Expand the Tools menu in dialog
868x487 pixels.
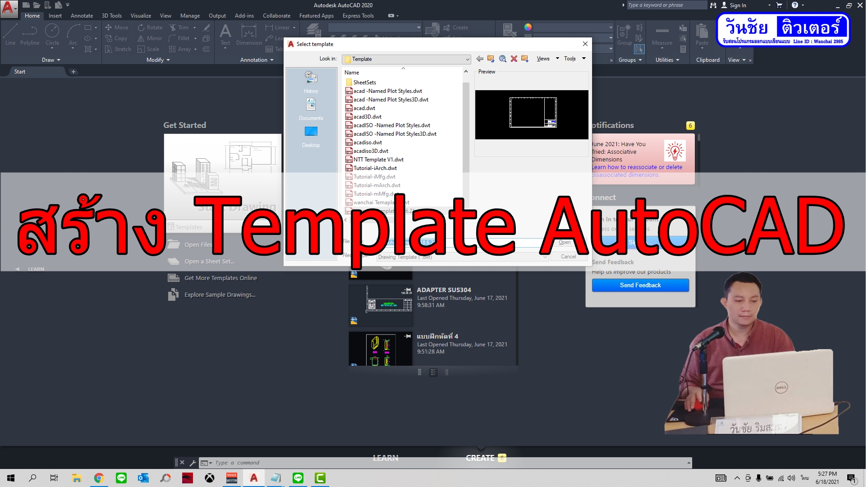[x=575, y=59]
